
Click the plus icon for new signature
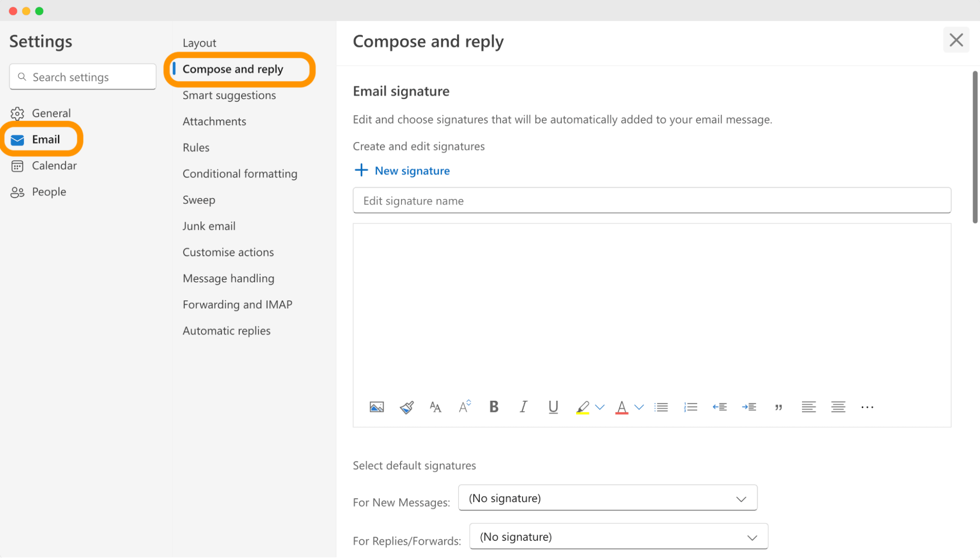361,170
